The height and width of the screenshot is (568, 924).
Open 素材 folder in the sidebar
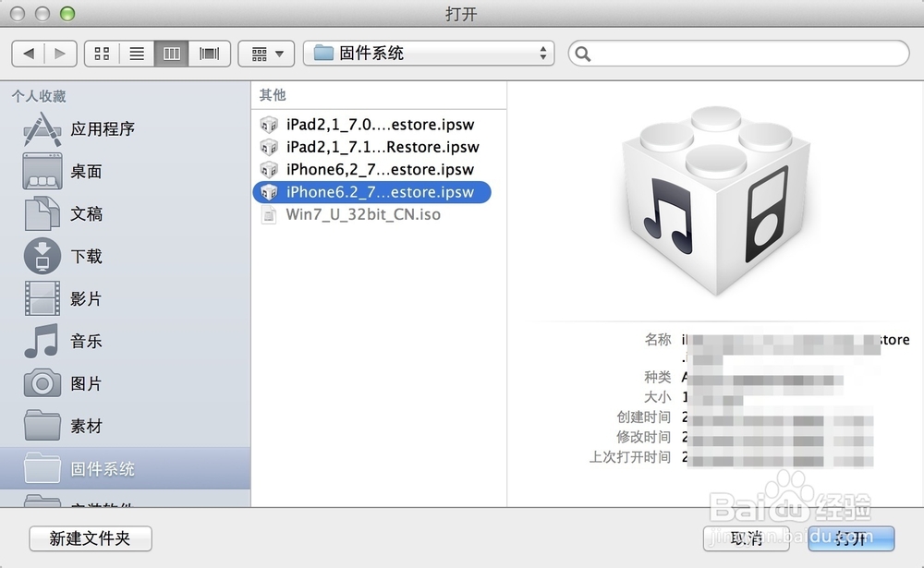[125, 426]
